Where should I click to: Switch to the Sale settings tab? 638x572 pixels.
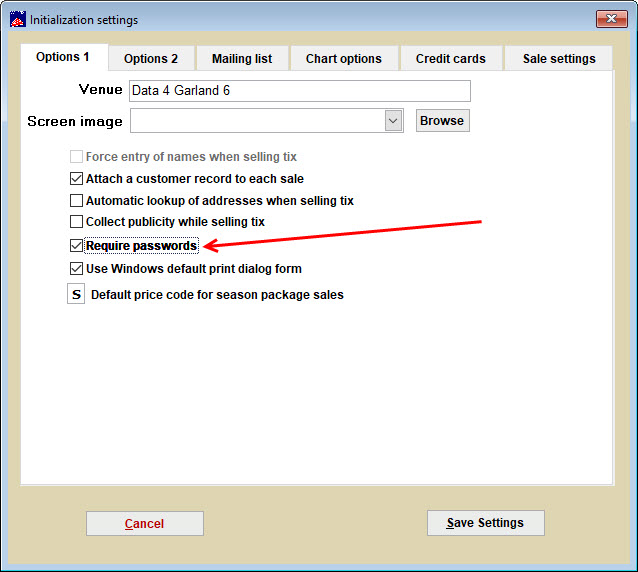pyautogui.click(x=559, y=59)
